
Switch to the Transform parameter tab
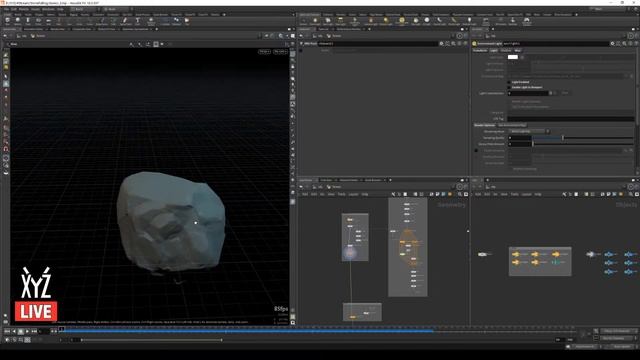click(480, 51)
